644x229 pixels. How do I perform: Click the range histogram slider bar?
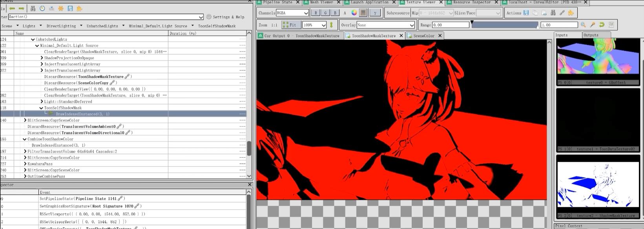[505, 25]
